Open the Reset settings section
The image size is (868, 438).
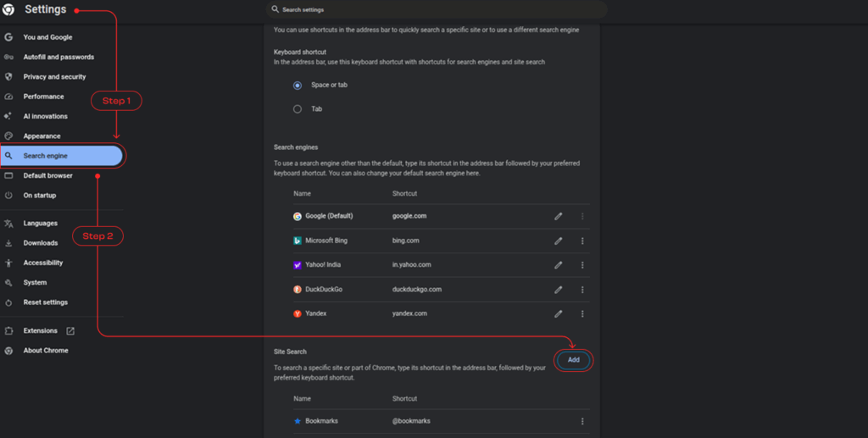pyautogui.click(x=46, y=302)
